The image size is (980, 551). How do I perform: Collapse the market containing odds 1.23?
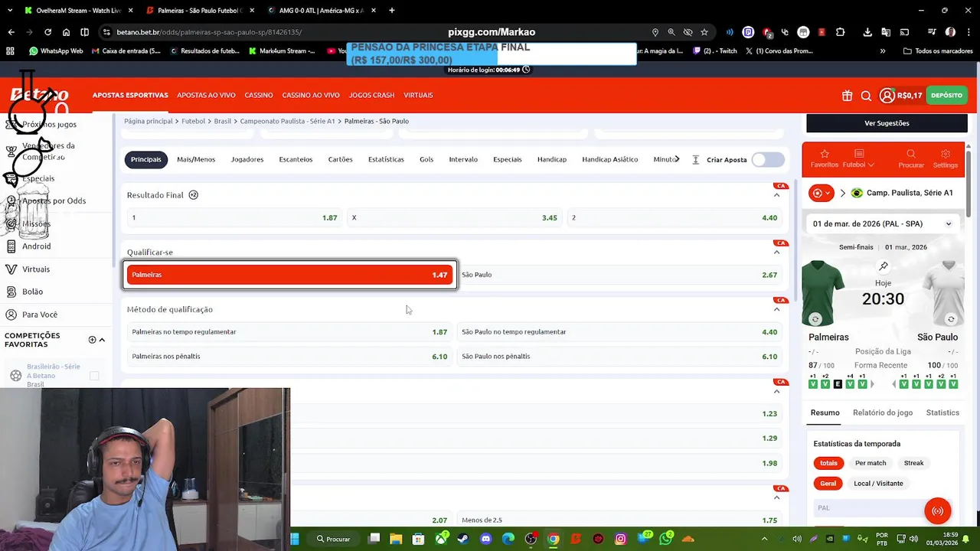(x=776, y=391)
